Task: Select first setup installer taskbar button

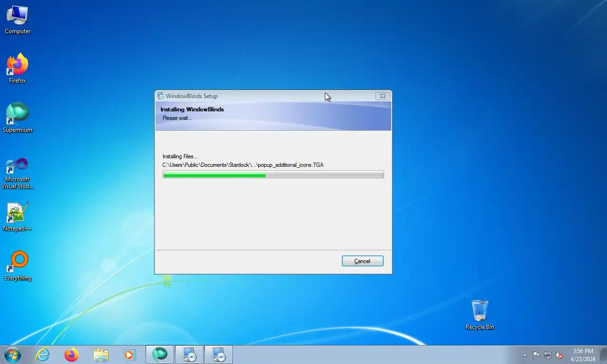Action: (x=189, y=355)
